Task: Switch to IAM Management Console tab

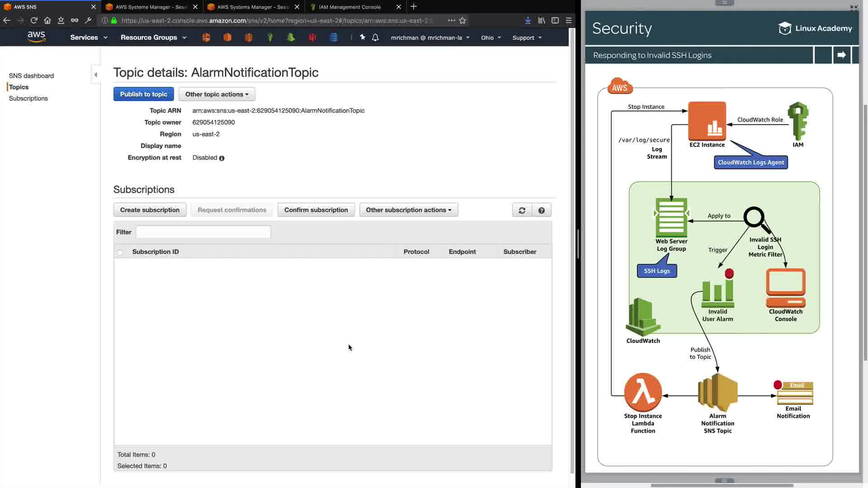Action: [350, 7]
